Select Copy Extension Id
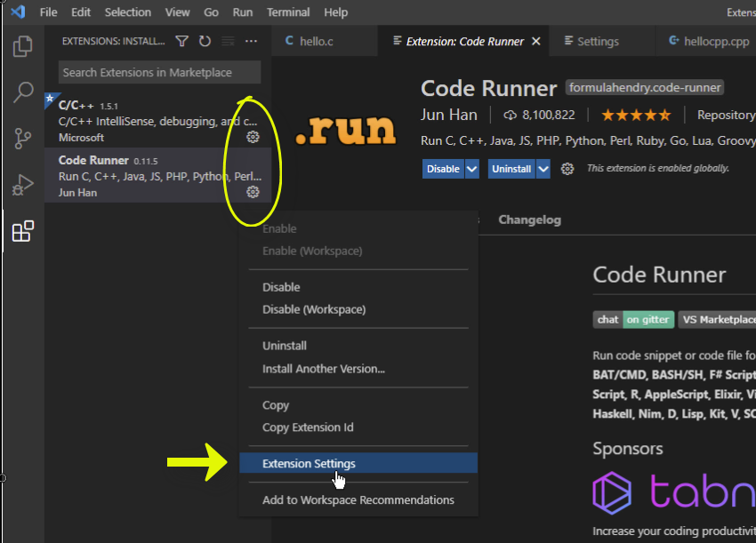This screenshot has height=543, width=756. point(358,427)
